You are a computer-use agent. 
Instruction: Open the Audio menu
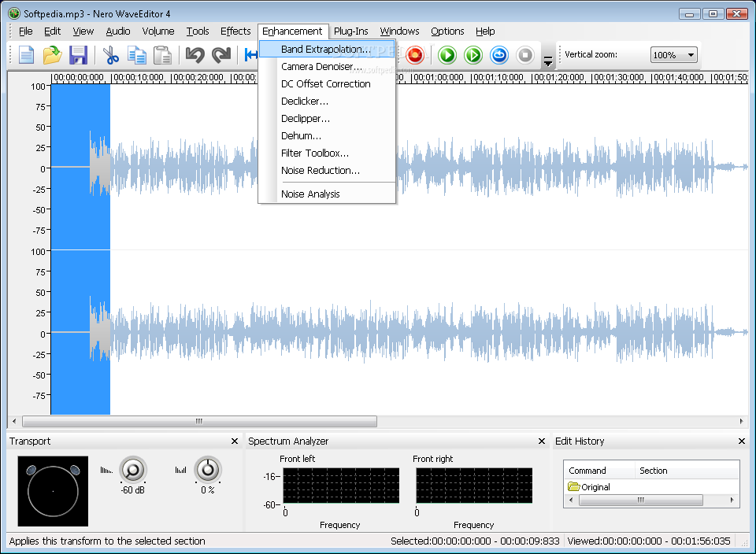pyautogui.click(x=118, y=31)
